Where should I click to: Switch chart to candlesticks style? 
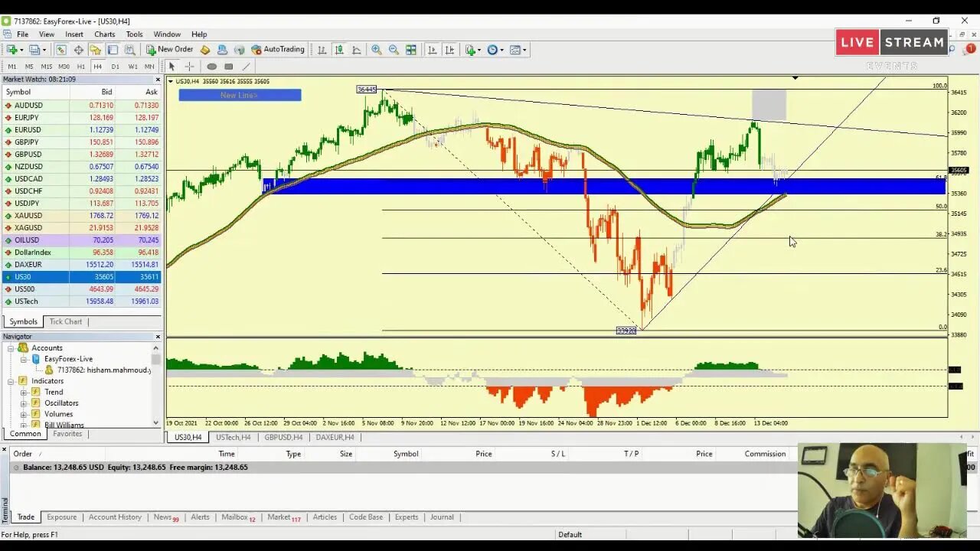point(339,50)
